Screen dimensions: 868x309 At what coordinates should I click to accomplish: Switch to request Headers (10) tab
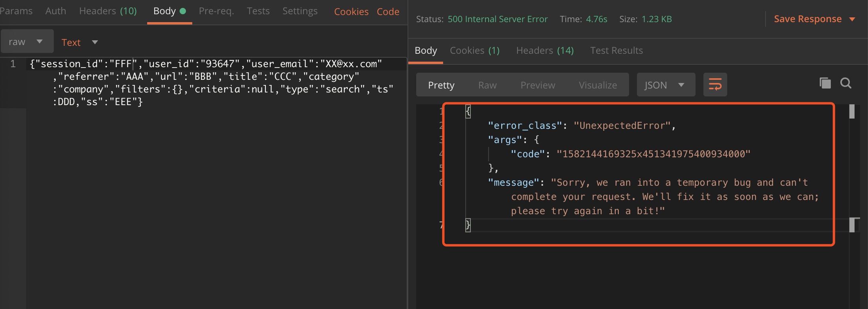click(108, 11)
